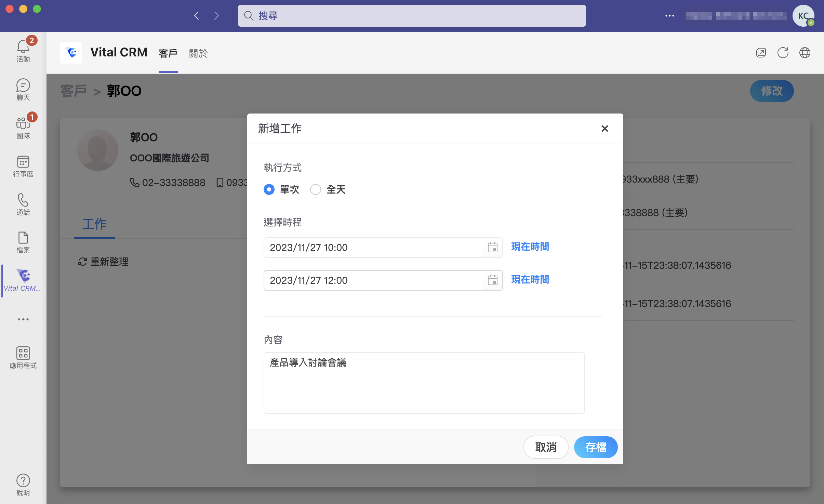Open the calendar picker for the start time
824x504 pixels.
492,247
